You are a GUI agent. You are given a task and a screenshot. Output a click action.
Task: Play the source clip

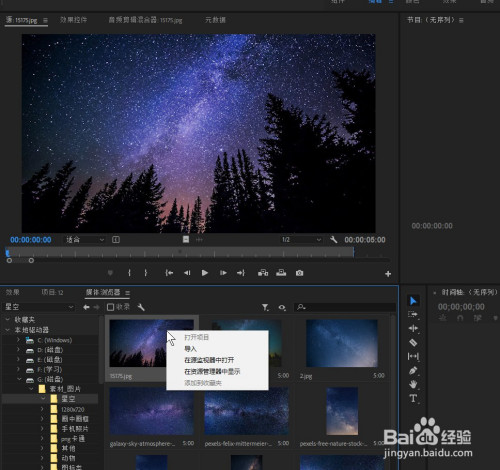tap(205, 273)
